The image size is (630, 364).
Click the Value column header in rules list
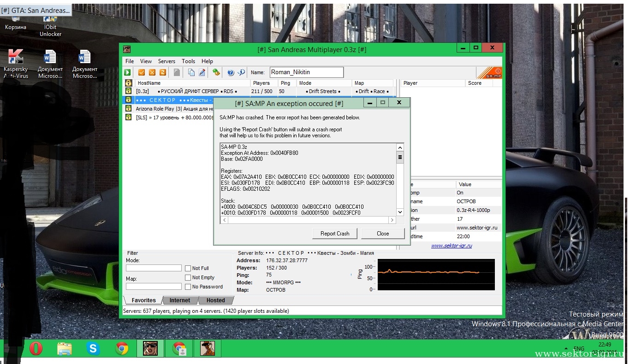[x=479, y=184]
